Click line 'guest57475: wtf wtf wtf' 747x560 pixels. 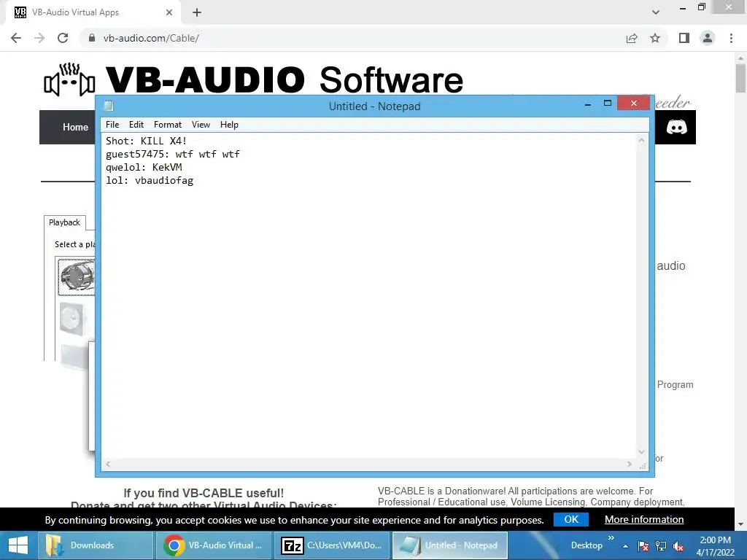tap(172, 155)
